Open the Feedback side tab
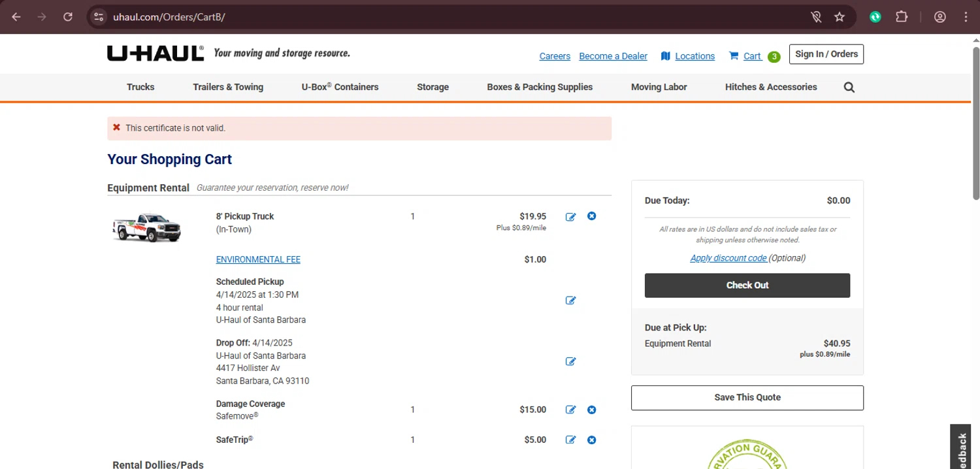The width and height of the screenshot is (980, 469). (960, 447)
